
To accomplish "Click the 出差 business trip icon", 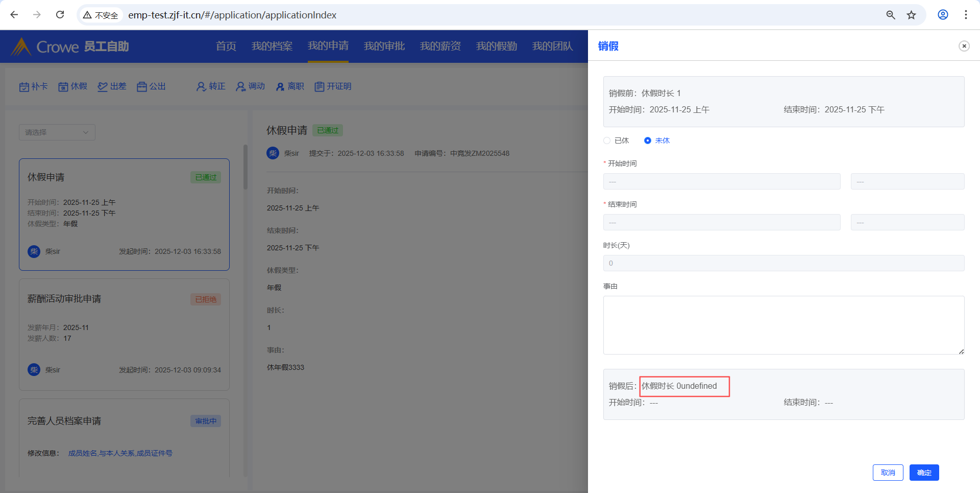I will tap(103, 87).
